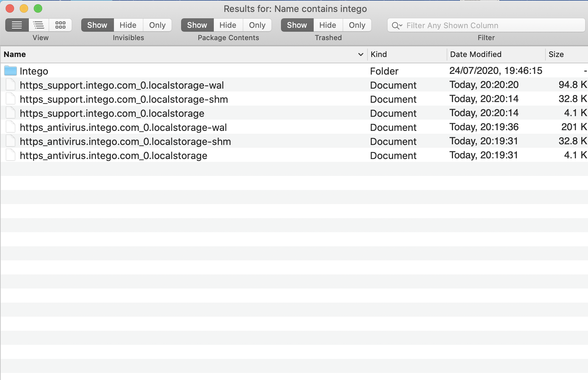Click document icon for https_antivirus.intego.com_0.localstorage
The width and height of the screenshot is (588, 380).
(11, 155)
